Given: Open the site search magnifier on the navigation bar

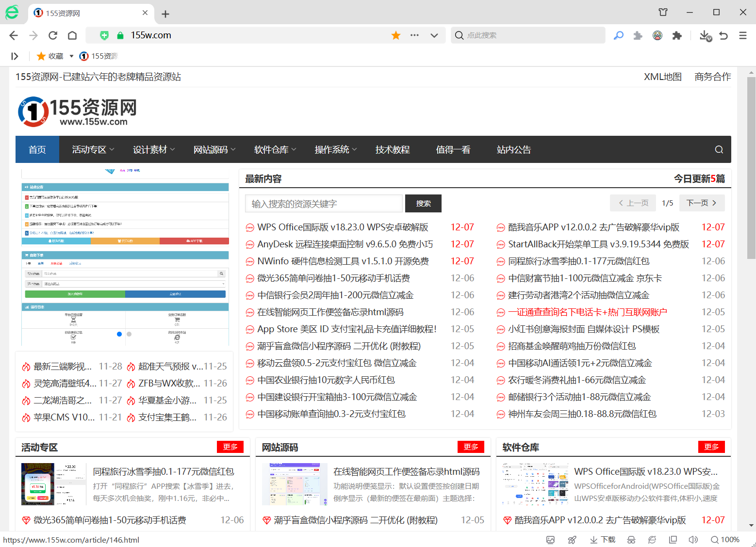Looking at the screenshot, I should tap(719, 149).
